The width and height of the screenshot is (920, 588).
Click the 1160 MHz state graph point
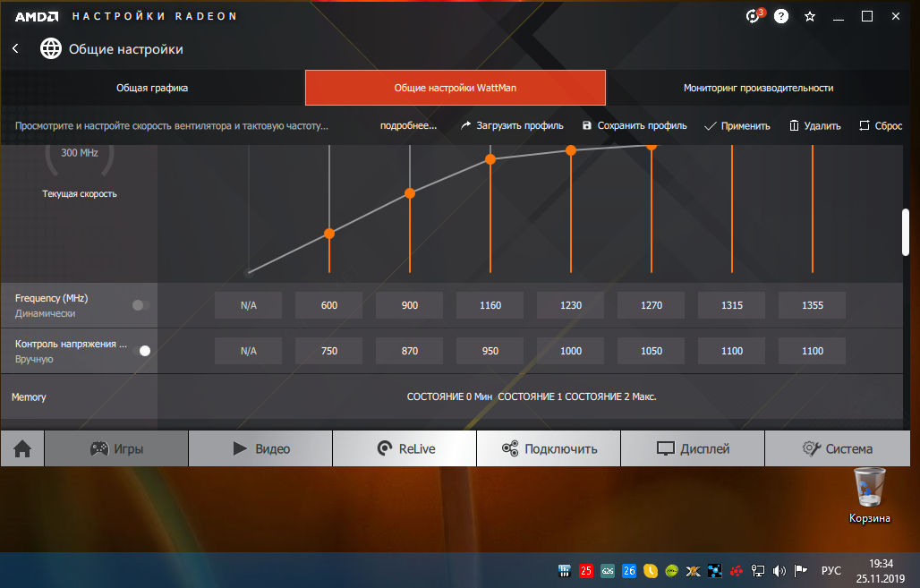(490, 159)
